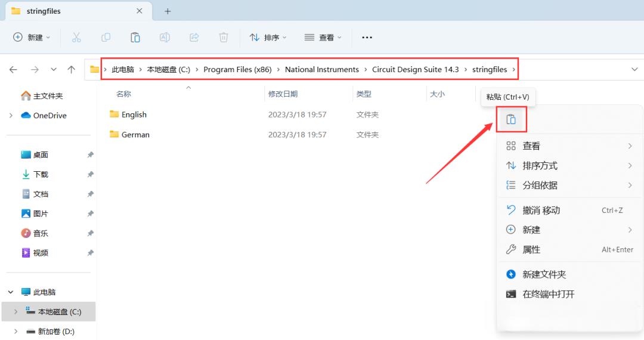Open 视频 in sidebar
644x340 pixels.
pyautogui.click(x=35, y=252)
